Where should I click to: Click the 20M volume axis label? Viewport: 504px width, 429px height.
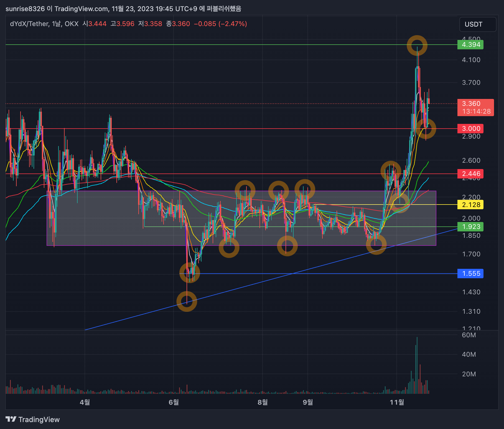point(469,374)
